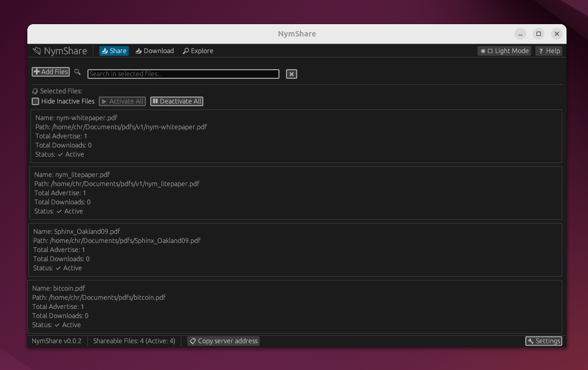Close the NymShare window
The image size is (588, 370).
(556, 34)
